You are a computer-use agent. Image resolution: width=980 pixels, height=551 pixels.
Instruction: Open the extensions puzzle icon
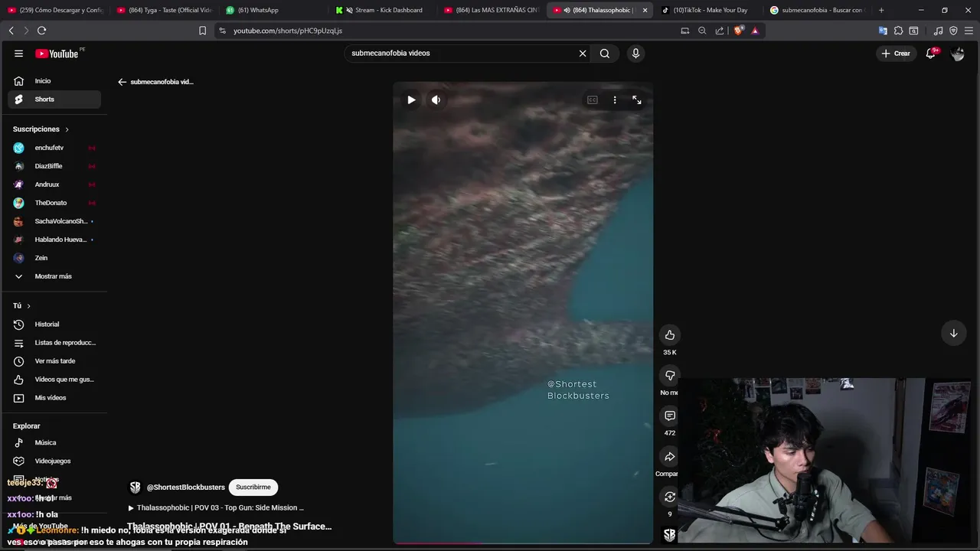(x=898, y=31)
